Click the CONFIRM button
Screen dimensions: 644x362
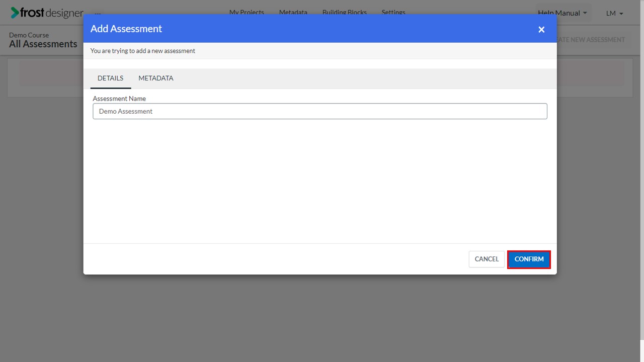coord(529,259)
